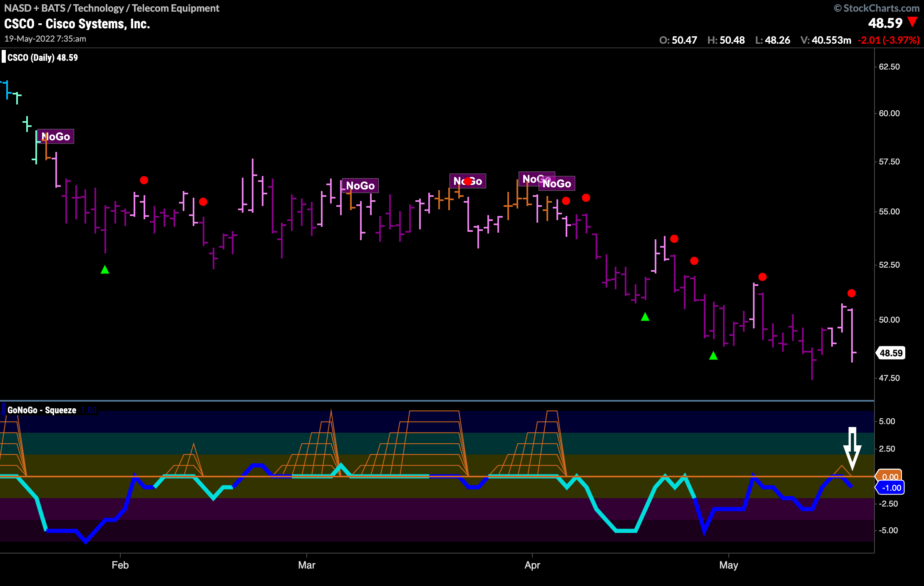This screenshot has width=924, height=586.
Task: Click the StockCharts.com copyright text
Action: [x=877, y=8]
